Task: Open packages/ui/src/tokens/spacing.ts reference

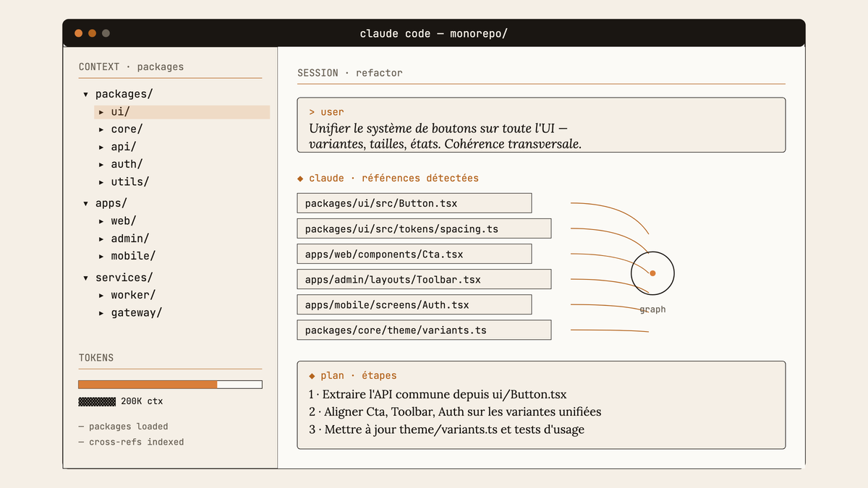Action: [424, 228]
